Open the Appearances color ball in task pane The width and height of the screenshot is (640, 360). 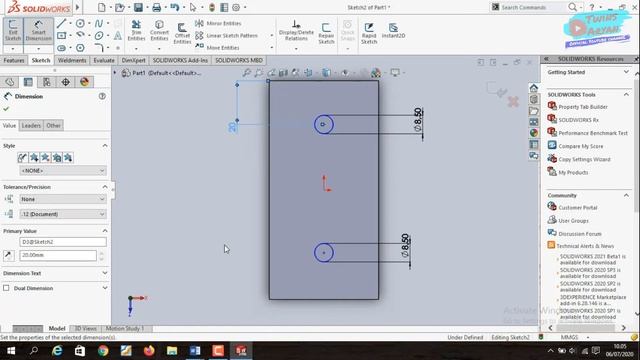[533, 133]
